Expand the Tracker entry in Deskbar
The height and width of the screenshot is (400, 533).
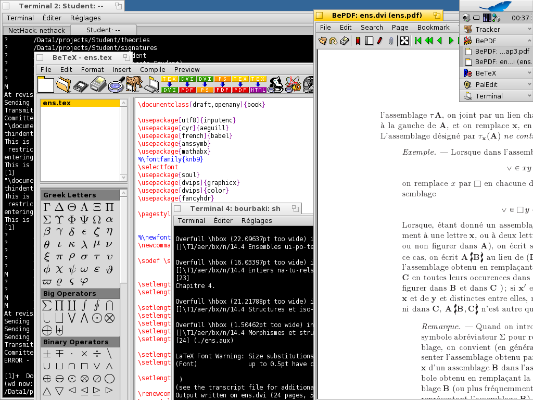(529, 29)
